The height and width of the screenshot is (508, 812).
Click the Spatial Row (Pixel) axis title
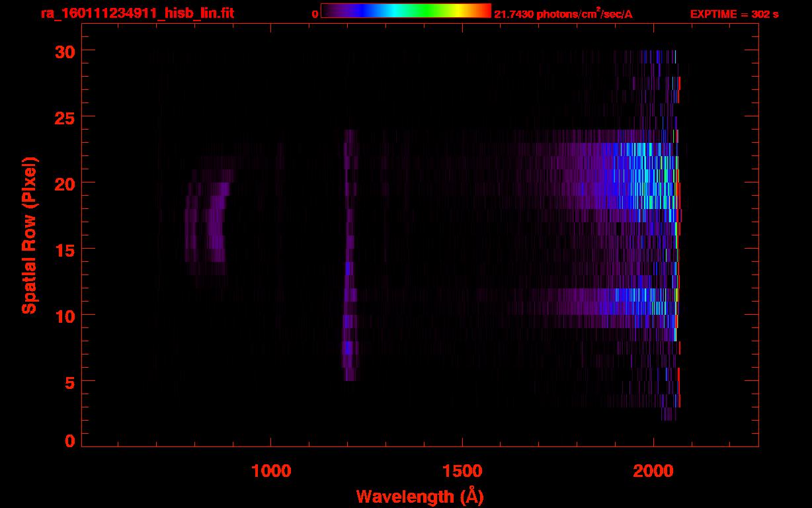[x=28, y=235]
